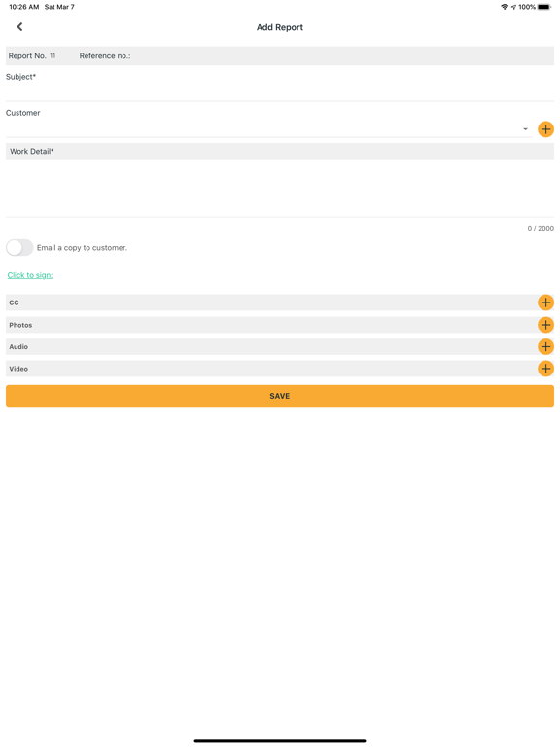Focus the Work Detail text area
The image size is (560, 747).
(280, 188)
